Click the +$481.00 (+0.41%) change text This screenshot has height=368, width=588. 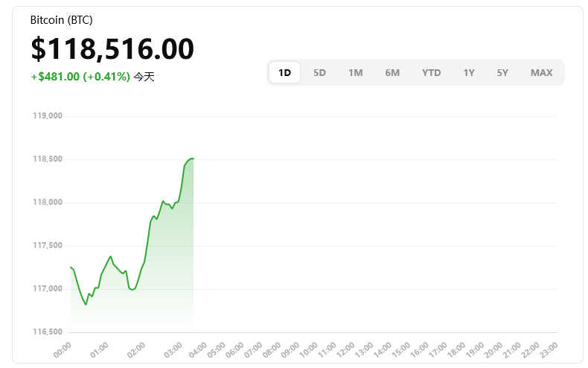pos(80,77)
